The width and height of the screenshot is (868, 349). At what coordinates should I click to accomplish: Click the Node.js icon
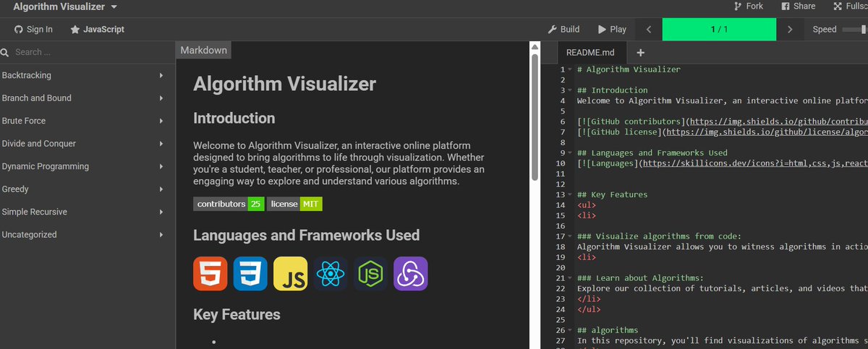point(370,273)
